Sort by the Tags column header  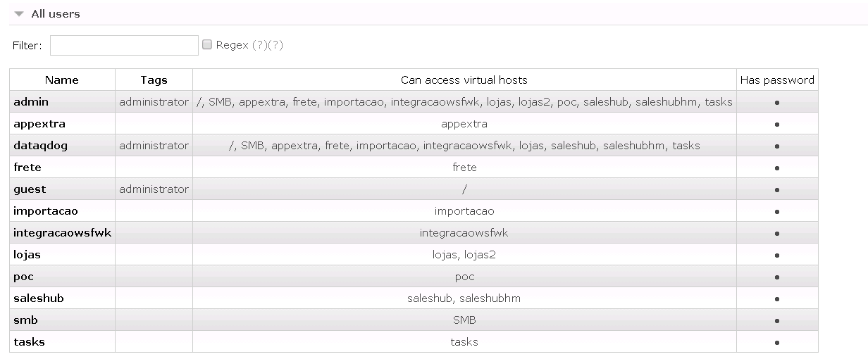coord(154,80)
